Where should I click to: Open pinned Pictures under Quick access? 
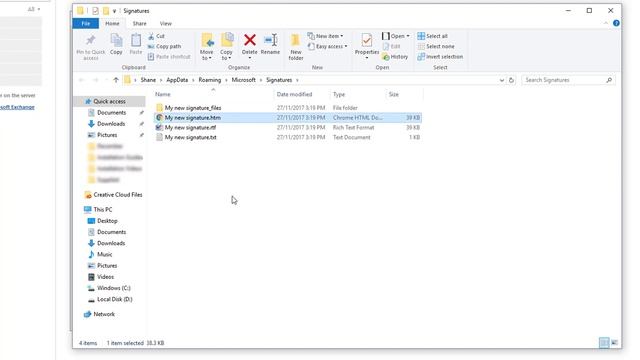point(107,135)
